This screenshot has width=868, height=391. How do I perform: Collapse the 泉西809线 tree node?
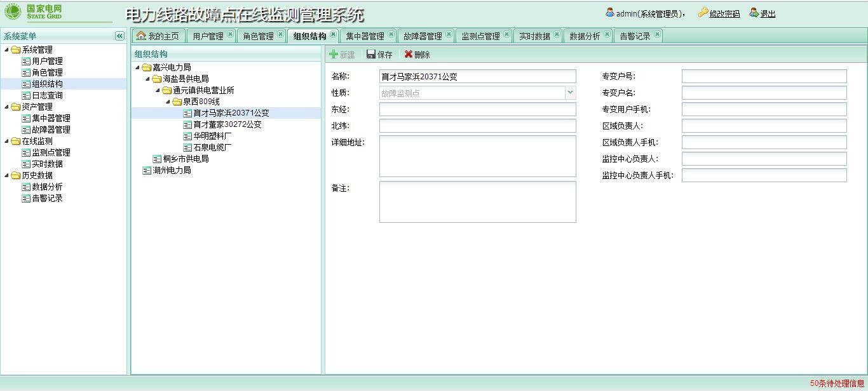click(168, 102)
